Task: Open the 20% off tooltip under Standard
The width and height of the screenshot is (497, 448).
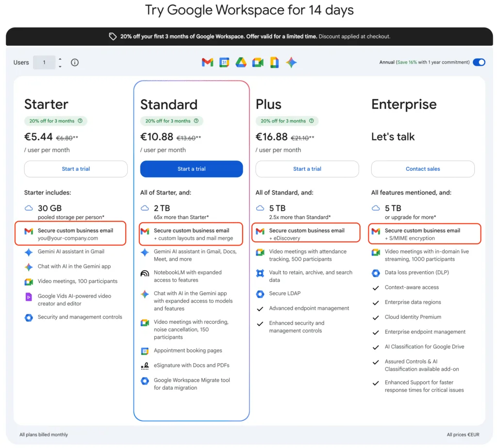Action: point(196,121)
